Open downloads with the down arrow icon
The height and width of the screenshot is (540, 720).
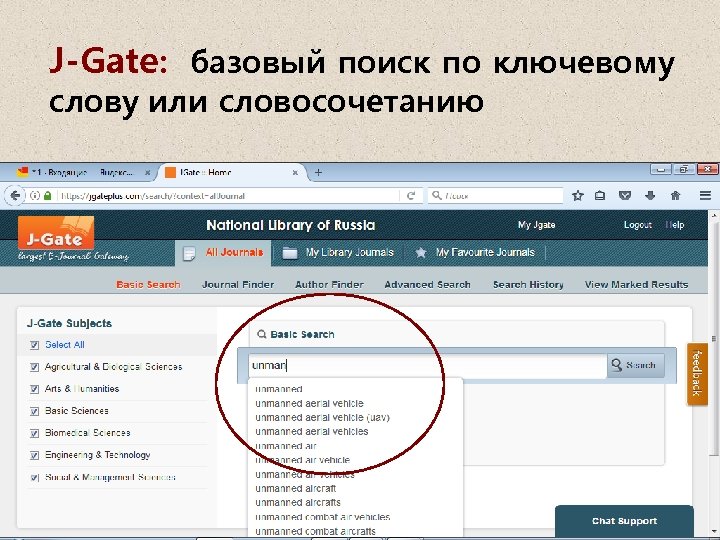pyautogui.click(x=650, y=196)
